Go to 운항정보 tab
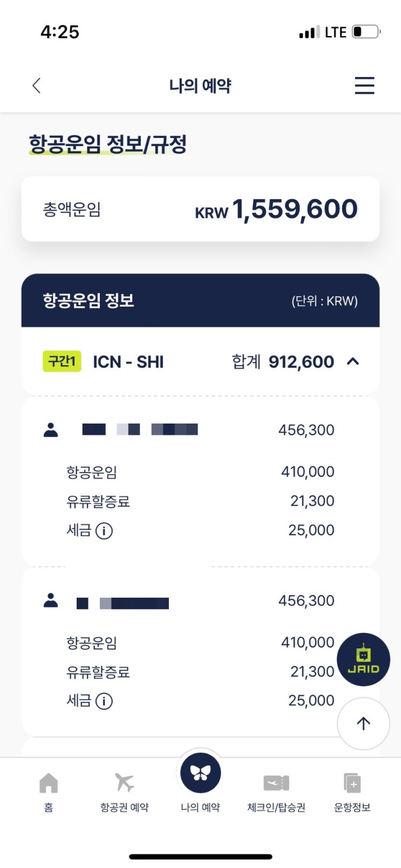The width and height of the screenshot is (401, 868). pos(352,807)
